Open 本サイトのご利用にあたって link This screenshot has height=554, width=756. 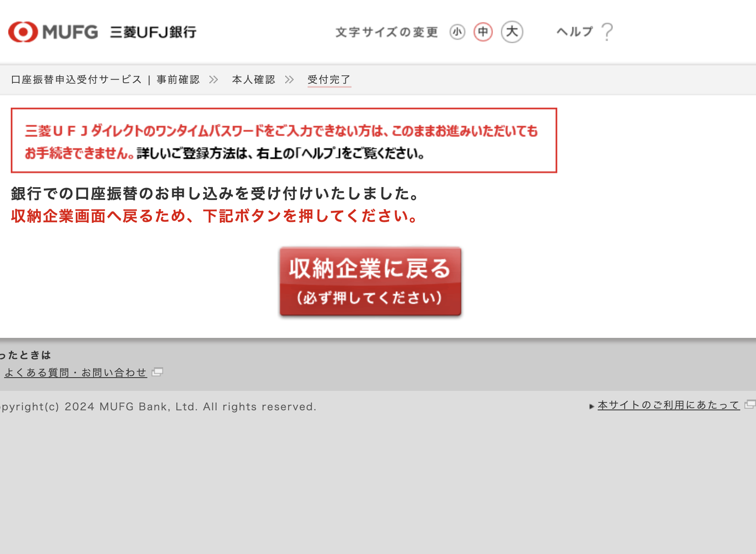(x=669, y=405)
